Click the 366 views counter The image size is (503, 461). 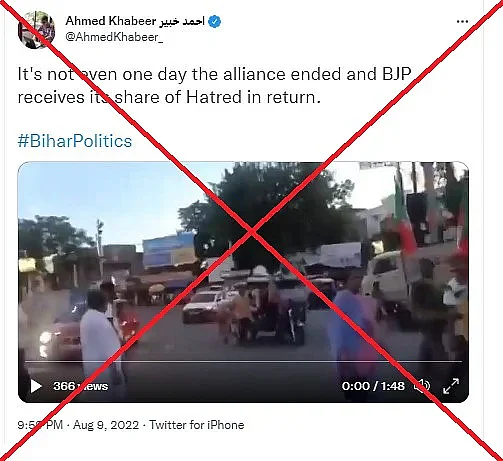click(x=80, y=386)
